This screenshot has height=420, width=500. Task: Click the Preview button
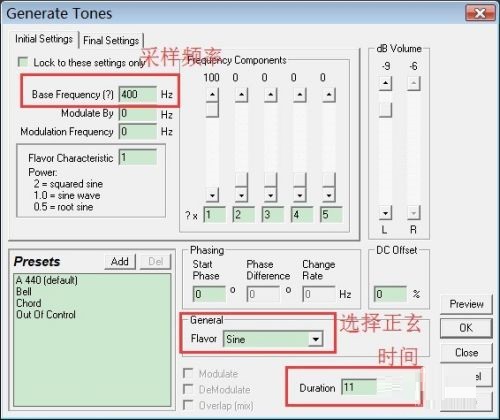click(466, 304)
